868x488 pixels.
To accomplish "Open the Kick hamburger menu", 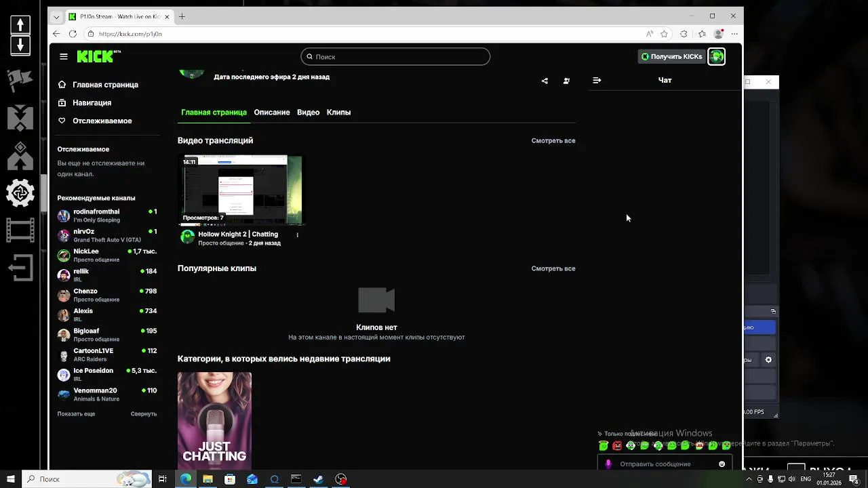I will [63, 57].
